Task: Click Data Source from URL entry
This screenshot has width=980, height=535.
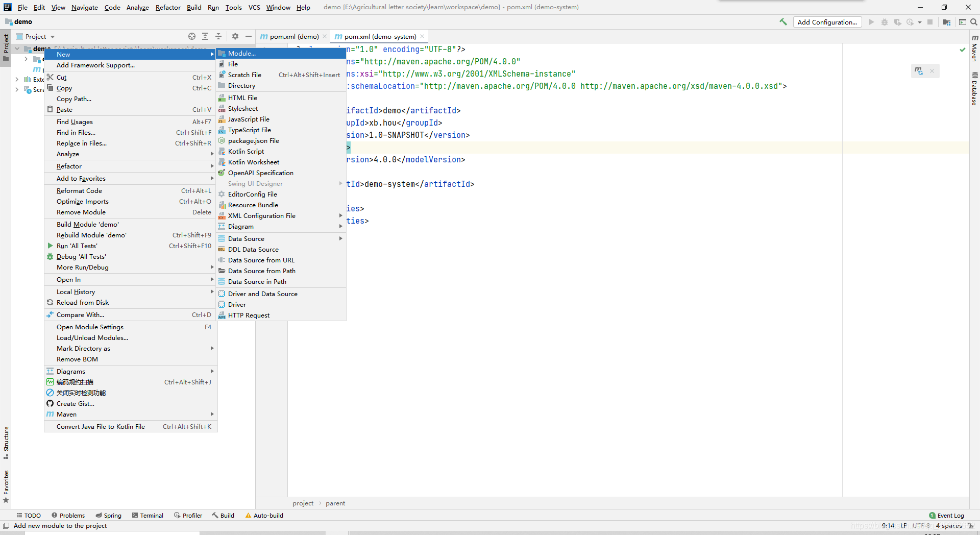Action: pyautogui.click(x=281, y=260)
